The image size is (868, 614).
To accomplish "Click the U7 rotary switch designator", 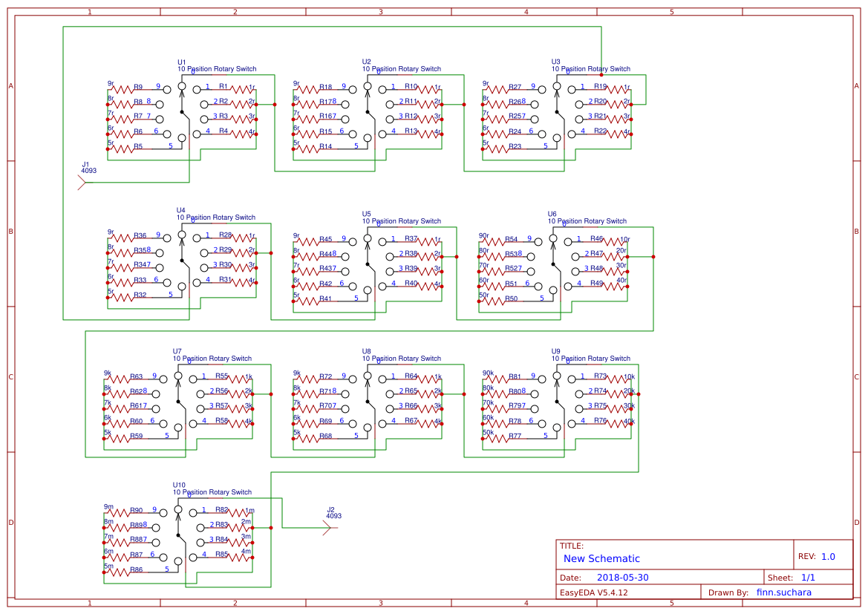I will click(x=177, y=352).
